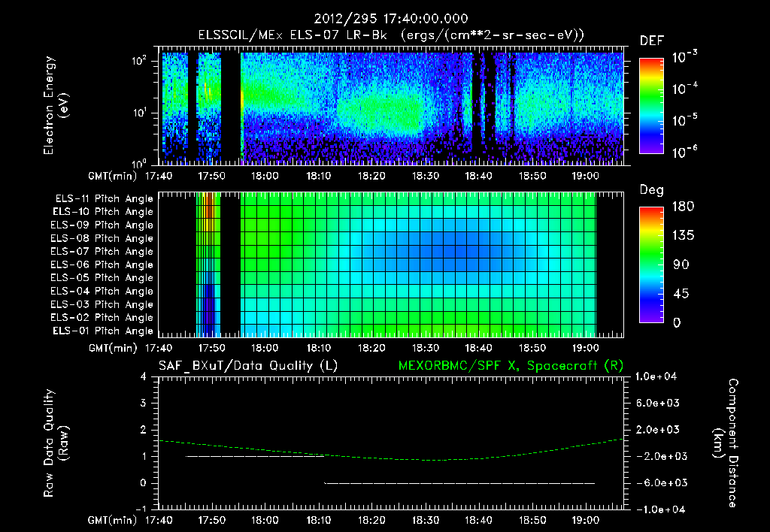This screenshot has height=532, width=770.
Task: Click the 18:10 tick label under data quality plot
Action: pos(319,520)
